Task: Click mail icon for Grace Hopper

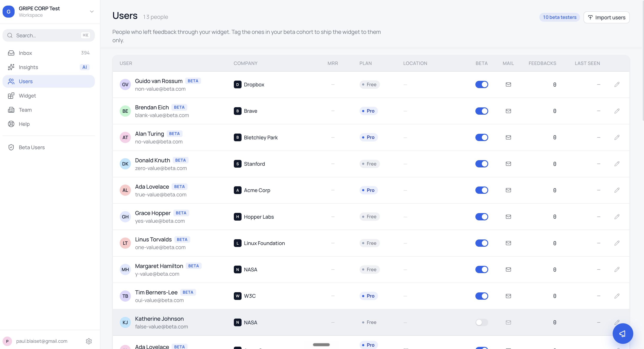Action: pos(508,217)
